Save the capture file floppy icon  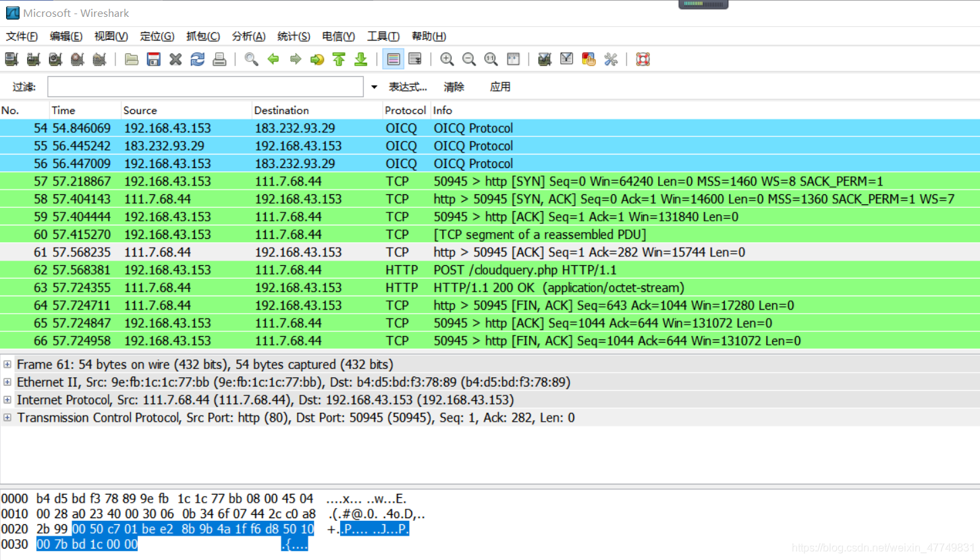(x=154, y=59)
